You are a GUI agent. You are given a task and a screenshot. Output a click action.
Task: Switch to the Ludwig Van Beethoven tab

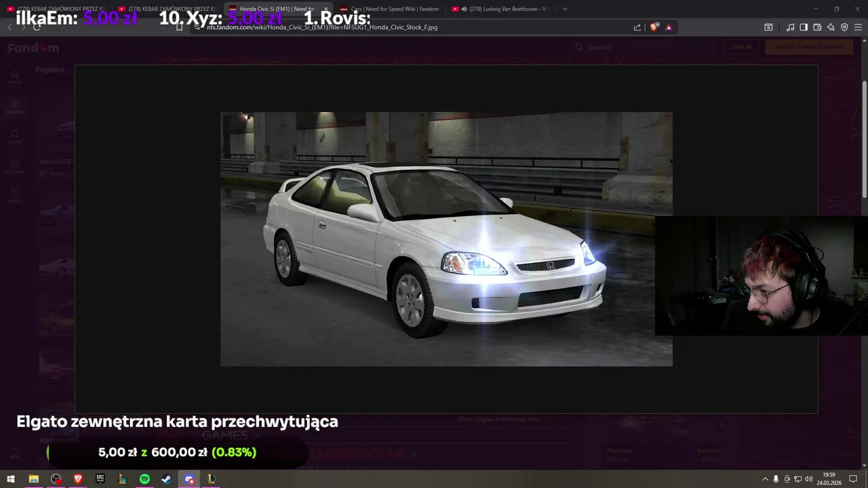pyautogui.click(x=500, y=9)
